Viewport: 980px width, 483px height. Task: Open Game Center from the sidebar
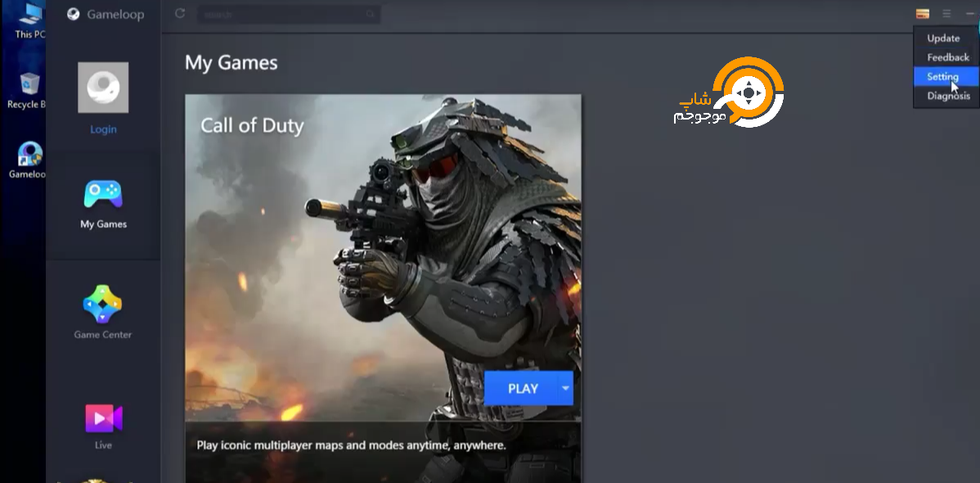click(x=103, y=312)
